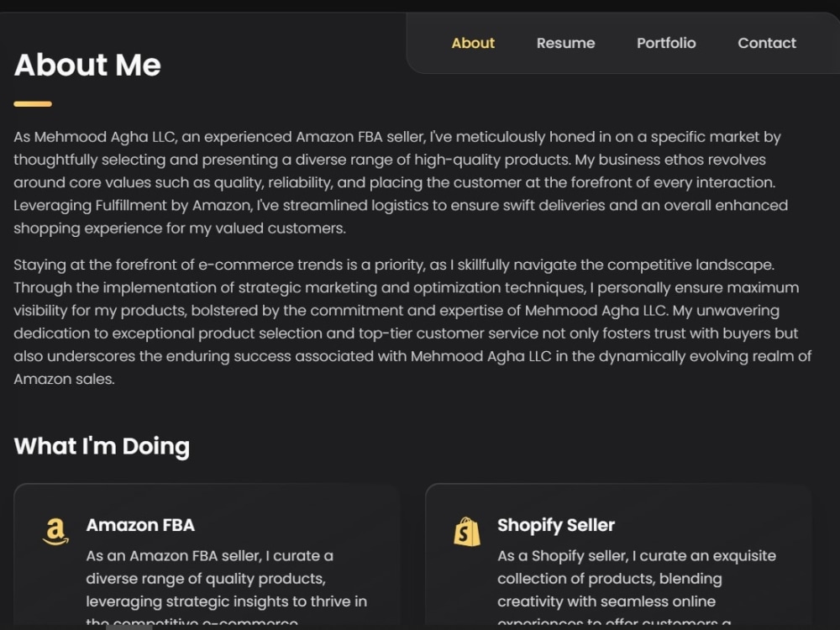Screen dimensions: 840x630
Task: Click the paragraph starting 'As Mehmood Agha LLC'
Action: (401, 182)
